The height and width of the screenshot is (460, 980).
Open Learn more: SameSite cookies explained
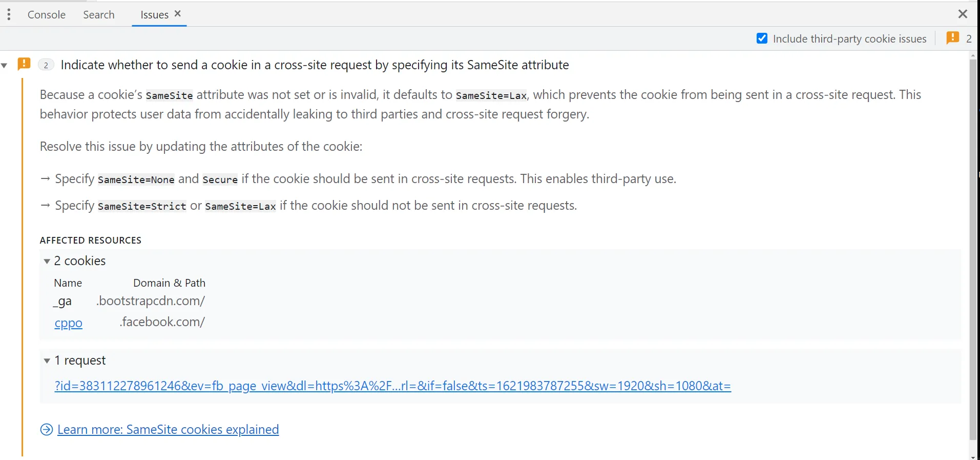pyautogui.click(x=168, y=430)
